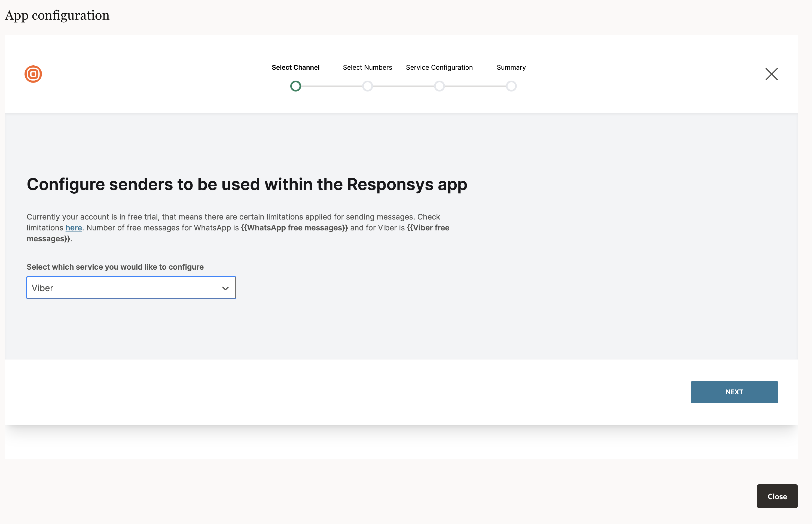Click the App configuration title
Screen dimensions: 812x524
[x=57, y=15]
